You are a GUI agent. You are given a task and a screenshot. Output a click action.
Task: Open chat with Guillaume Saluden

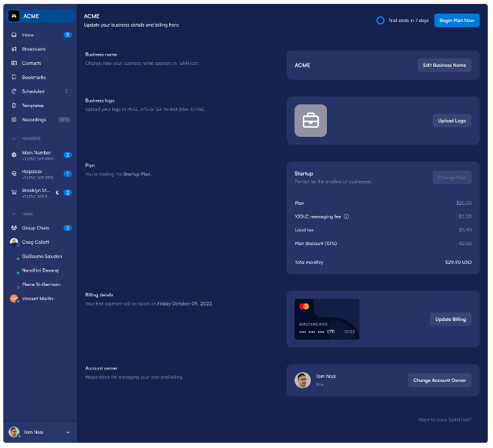pos(40,256)
